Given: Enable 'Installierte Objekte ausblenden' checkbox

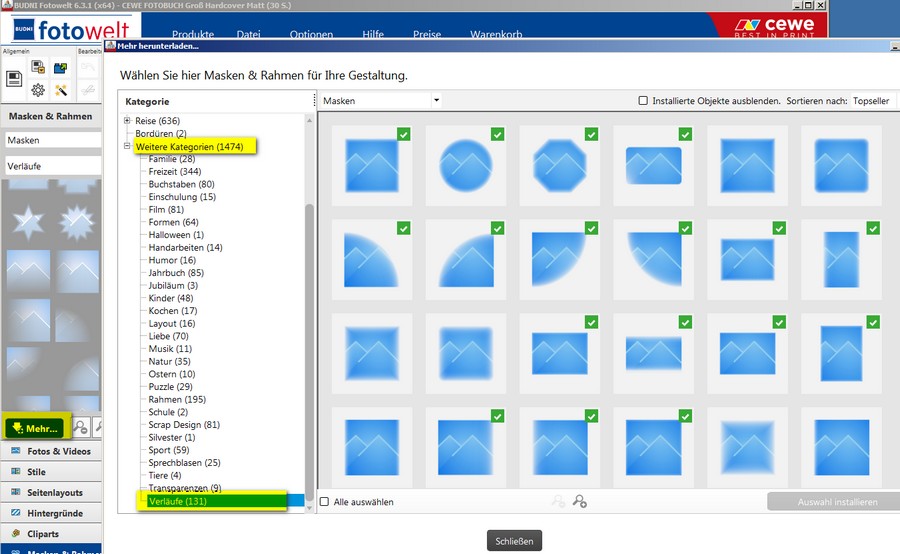Looking at the screenshot, I should pos(643,101).
